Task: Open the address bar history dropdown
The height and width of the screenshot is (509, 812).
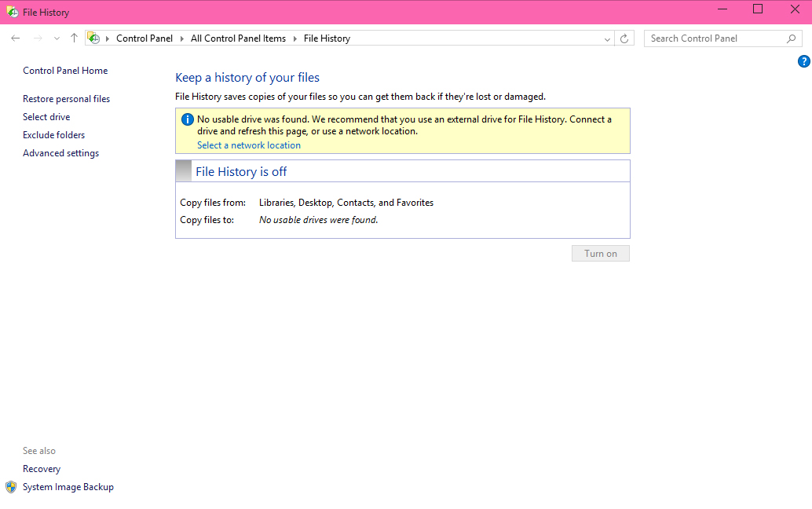Action: (608, 38)
